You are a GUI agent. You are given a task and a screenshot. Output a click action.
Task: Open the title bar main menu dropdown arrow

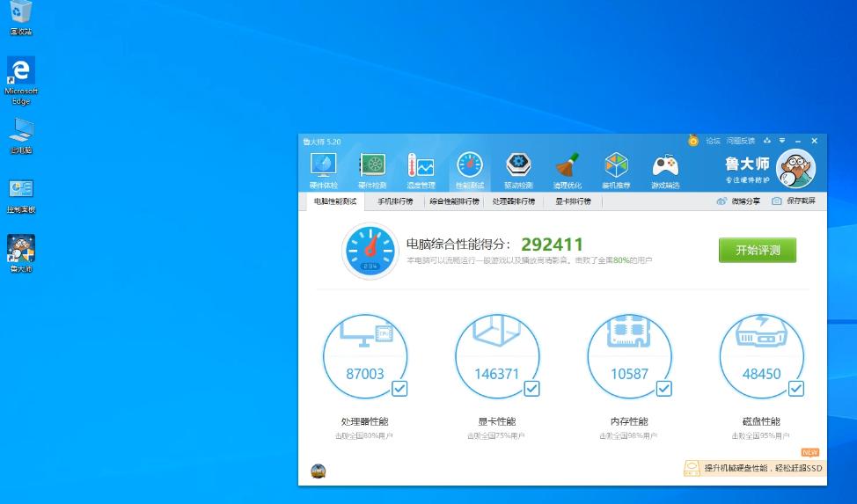click(782, 141)
